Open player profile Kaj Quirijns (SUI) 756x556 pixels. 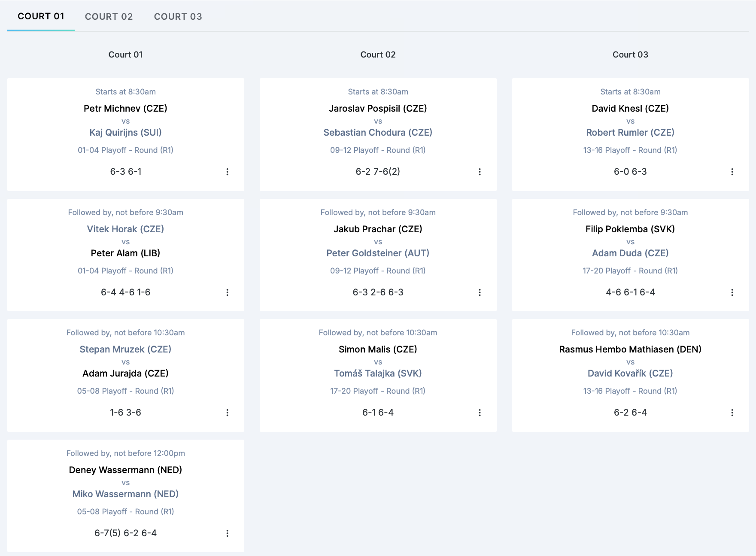(125, 133)
